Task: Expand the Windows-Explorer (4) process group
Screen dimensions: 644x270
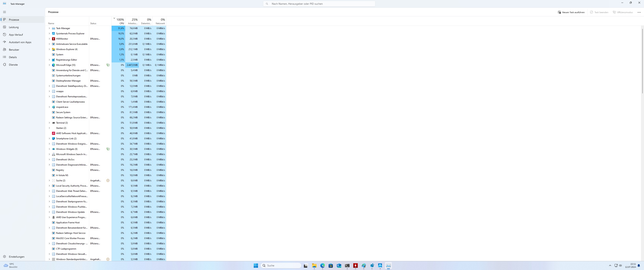Action: pos(49,49)
